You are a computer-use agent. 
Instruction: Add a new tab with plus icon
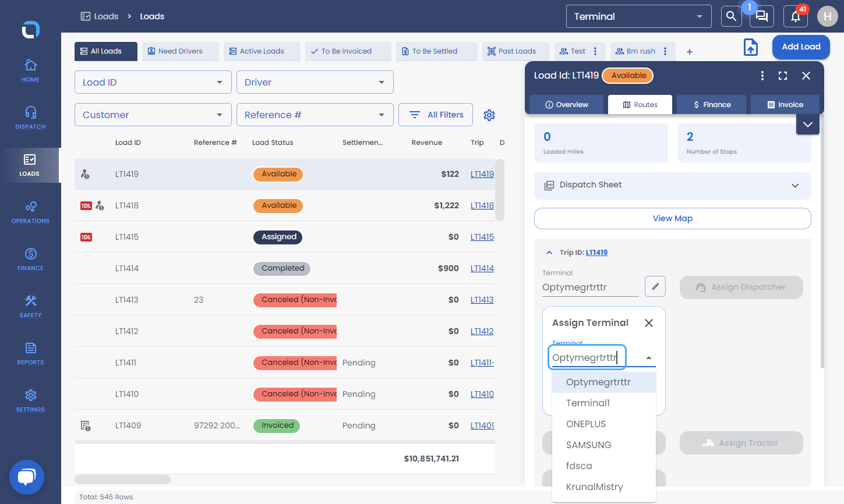[690, 52]
